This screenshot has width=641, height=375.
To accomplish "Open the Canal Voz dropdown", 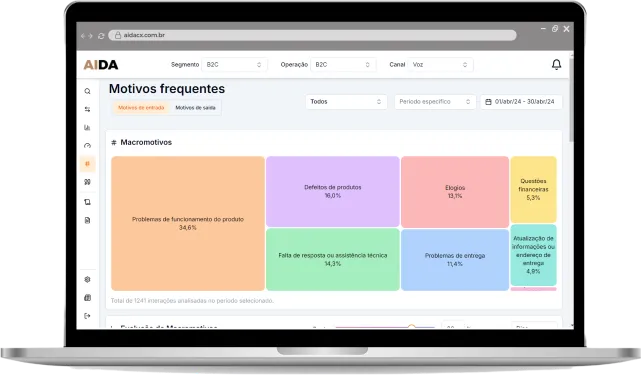I will [441, 65].
